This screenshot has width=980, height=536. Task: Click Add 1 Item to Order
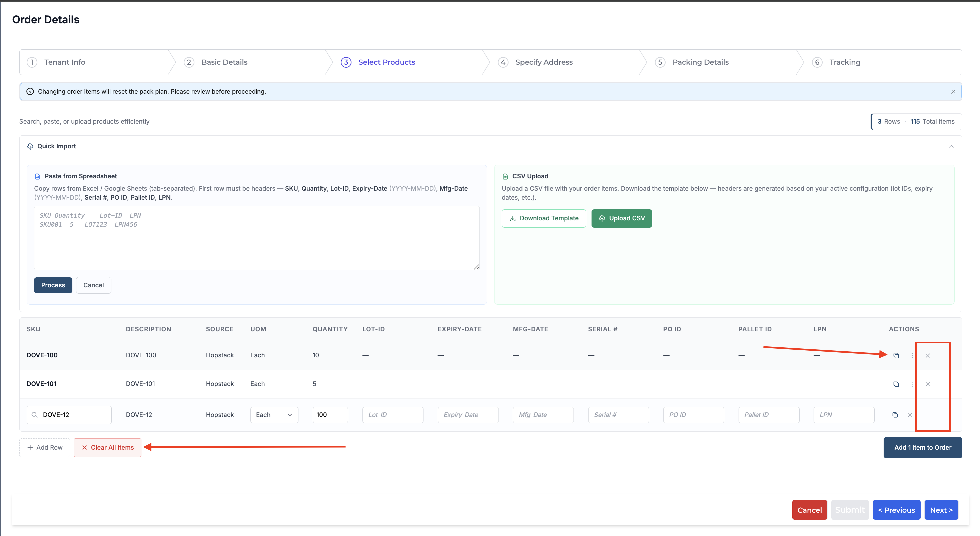(x=923, y=447)
